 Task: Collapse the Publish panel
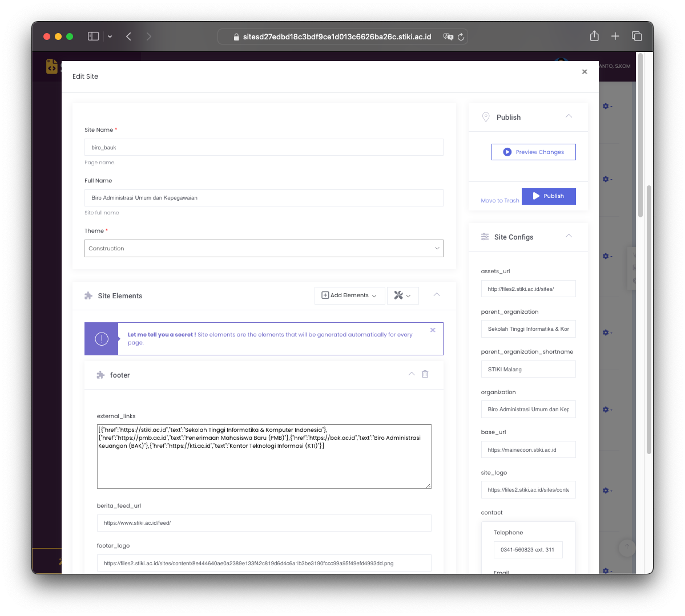[x=569, y=116]
